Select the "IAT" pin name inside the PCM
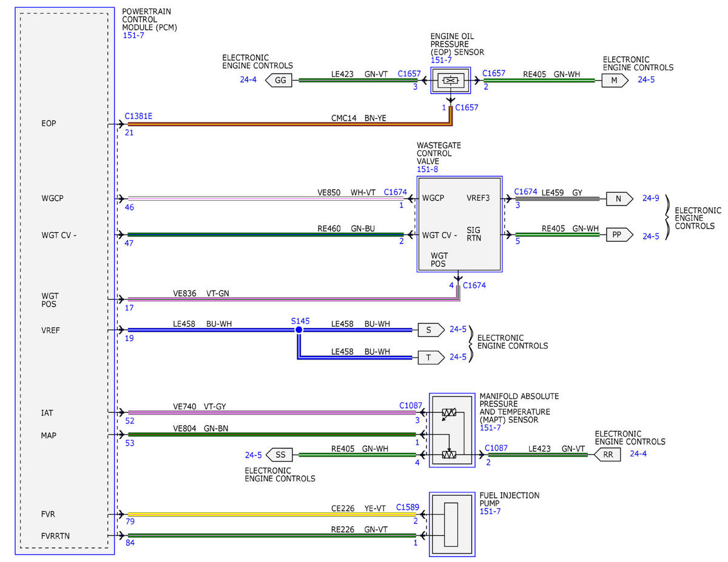 (48, 413)
